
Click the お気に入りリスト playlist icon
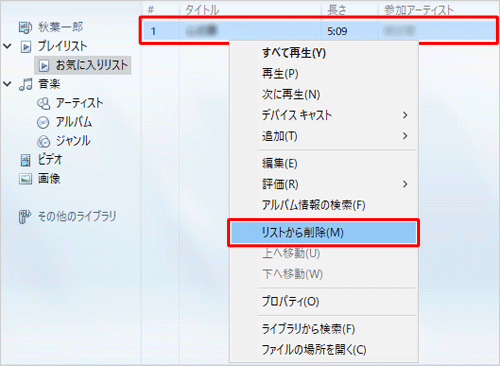(44, 65)
